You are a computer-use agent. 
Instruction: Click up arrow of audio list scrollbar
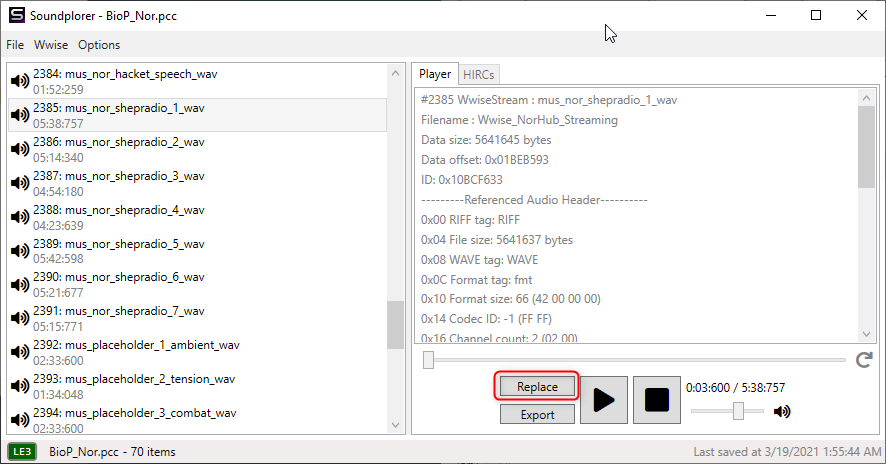[396, 73]
